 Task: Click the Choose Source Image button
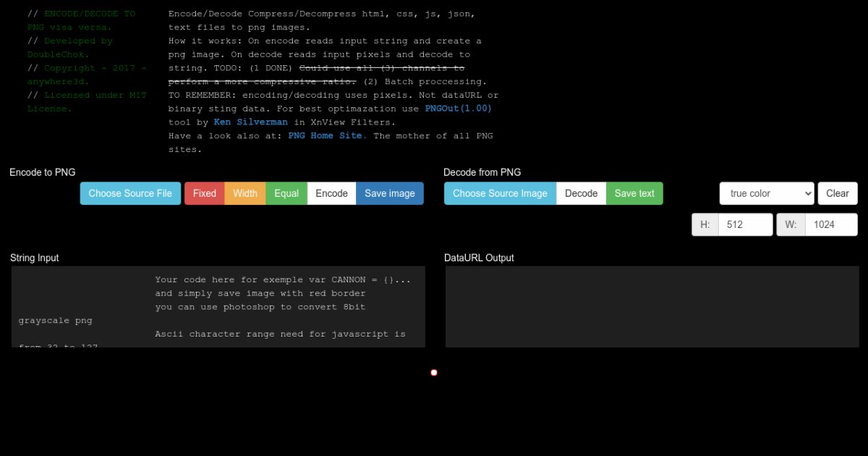(x=500, y=193)
